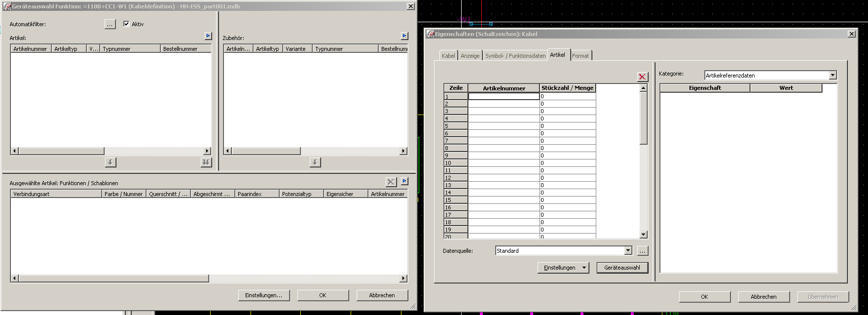Click the Eigensicher column header
The image size is (868, 315).
point(346,194)
